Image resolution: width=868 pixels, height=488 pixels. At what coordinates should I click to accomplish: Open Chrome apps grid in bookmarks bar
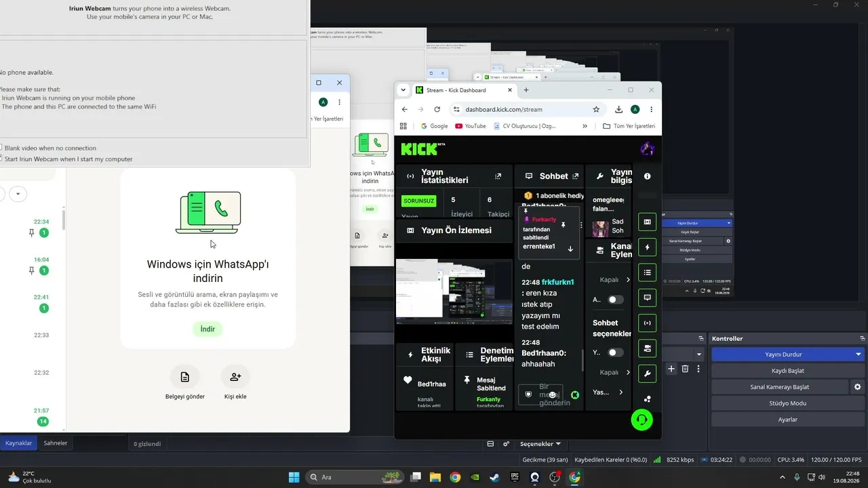(x=403, y=126)
